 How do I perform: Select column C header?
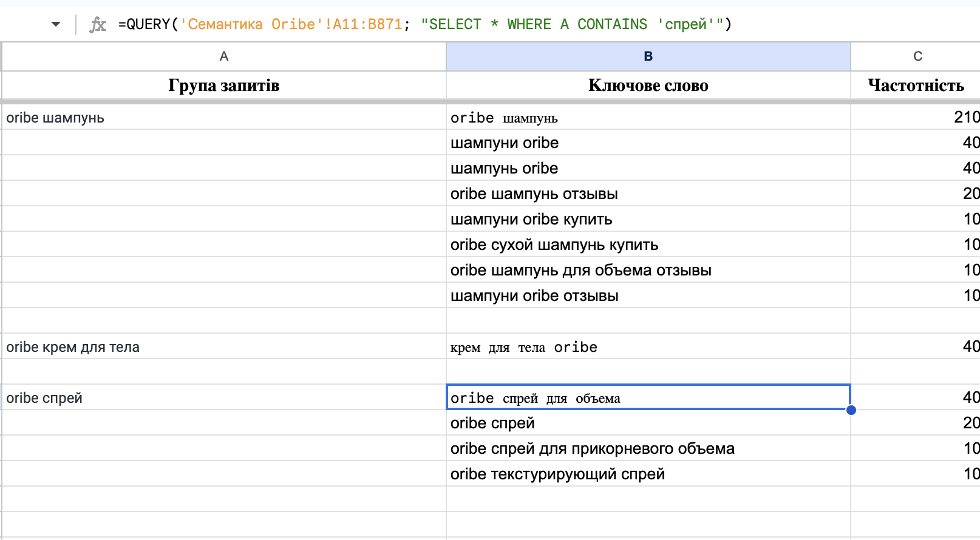click(x=916, y=56)
